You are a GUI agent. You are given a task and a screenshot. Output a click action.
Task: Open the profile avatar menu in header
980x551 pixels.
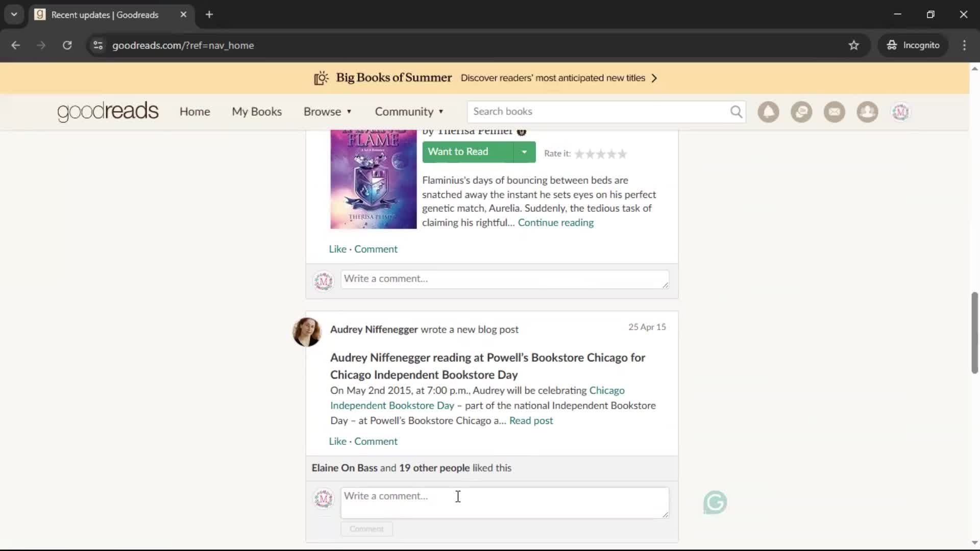(900, 112)
